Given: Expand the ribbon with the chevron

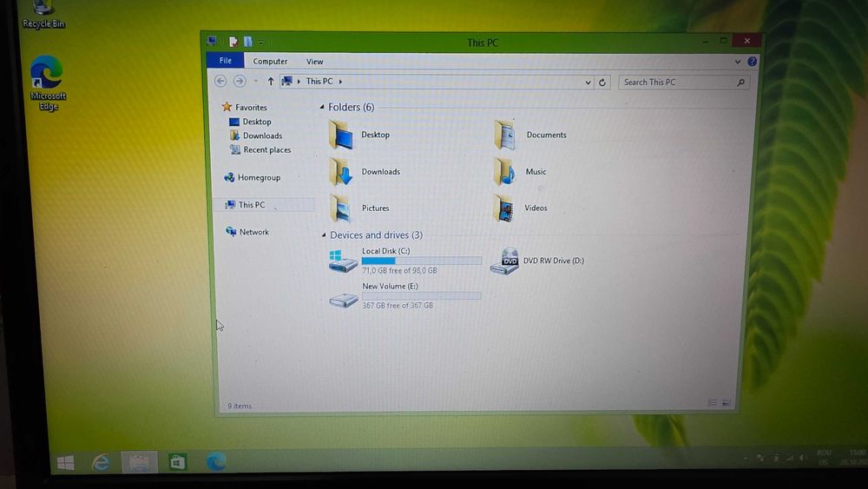Looking at the screenshot, I should click(x=737, y=62).
